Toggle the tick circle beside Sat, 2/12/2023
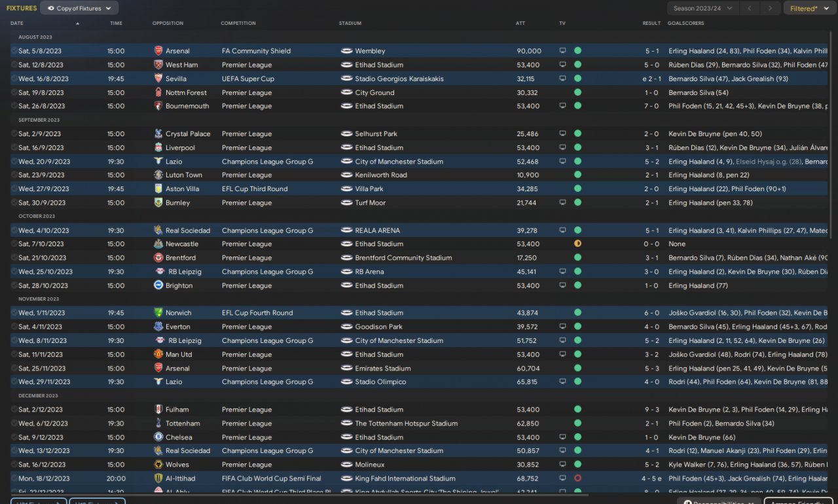Screen dimensions: 838x504 coord(14,410)
